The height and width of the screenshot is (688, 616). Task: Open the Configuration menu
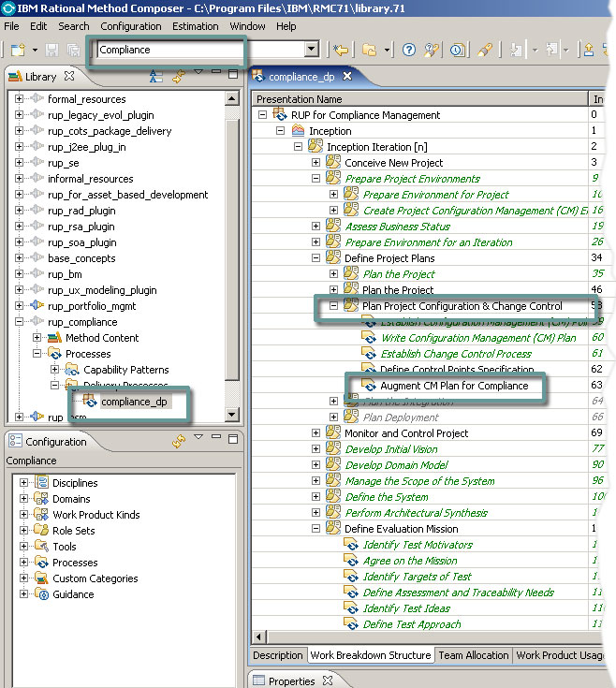point(131,26)
